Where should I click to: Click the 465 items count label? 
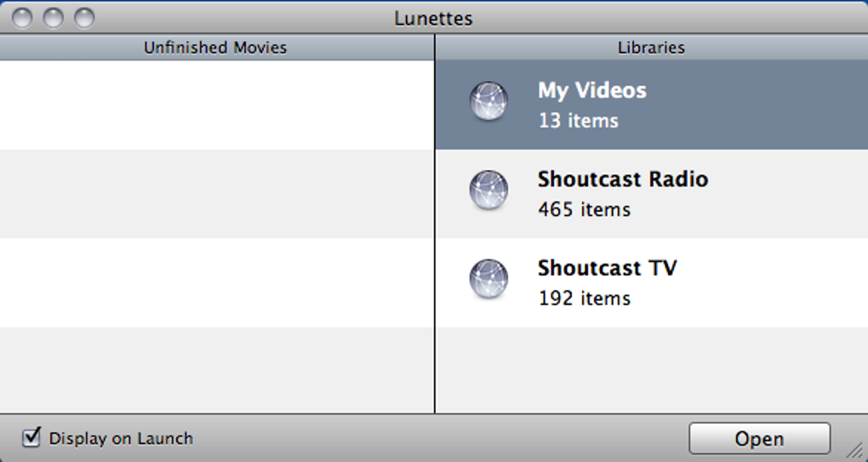(x=584, y=209)
